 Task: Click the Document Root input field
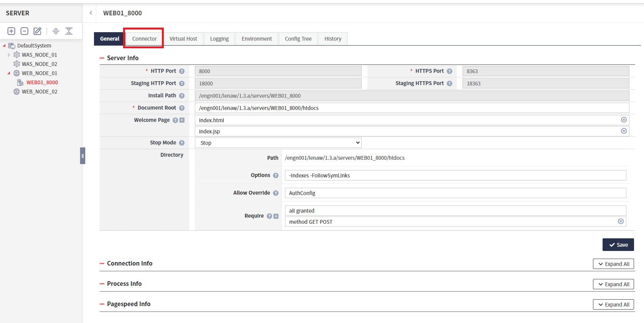pos(412,108)
